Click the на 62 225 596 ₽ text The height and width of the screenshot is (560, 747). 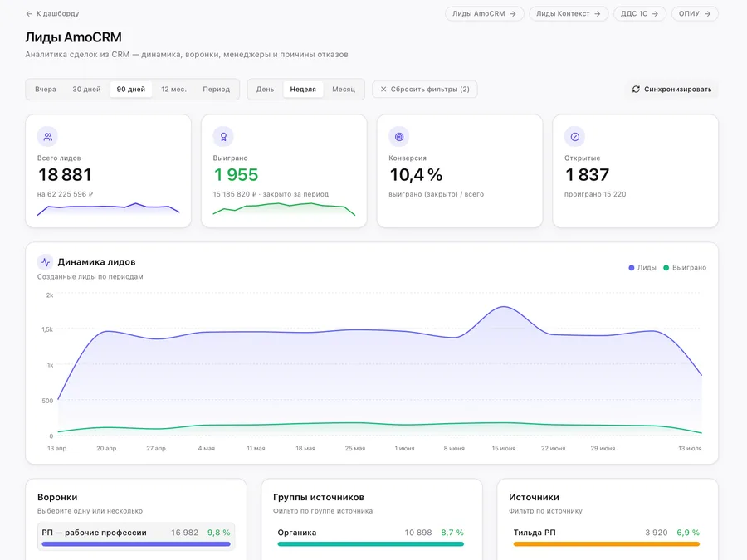click(66, 194)
